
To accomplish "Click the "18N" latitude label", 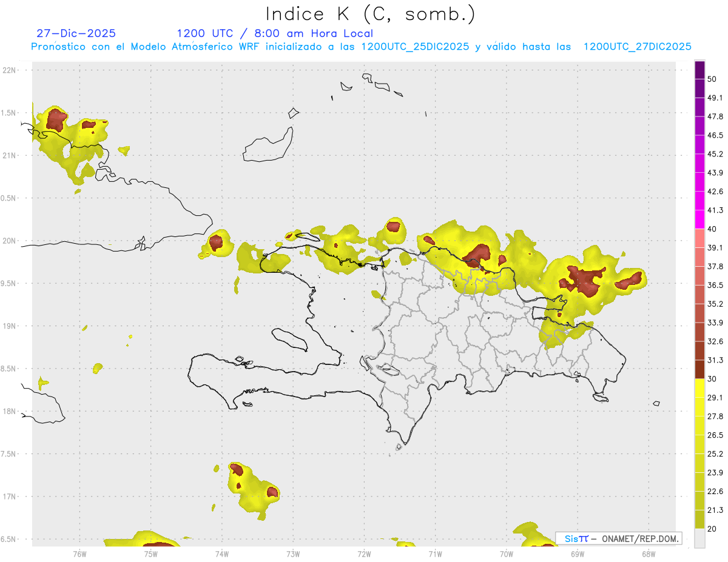I will point(9,411).
